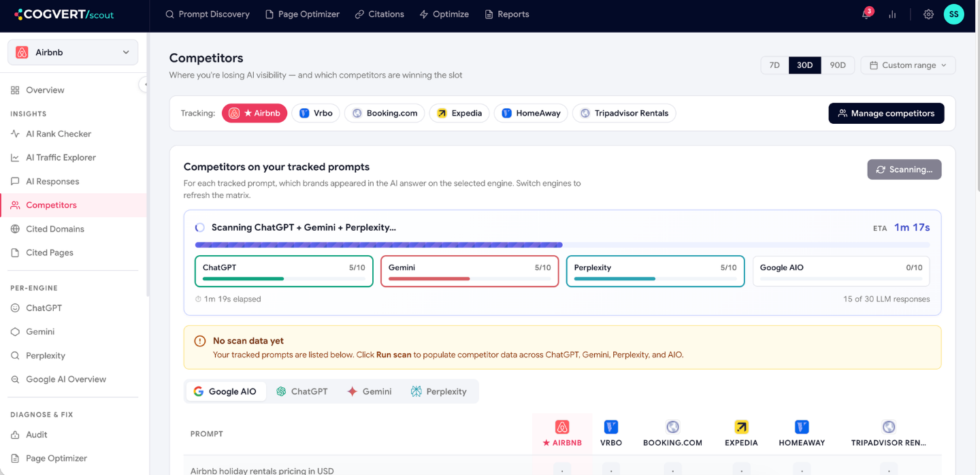The image size is (980, 475).
Task: Click the Cited Pages document icon
Action: coord(15,252)
